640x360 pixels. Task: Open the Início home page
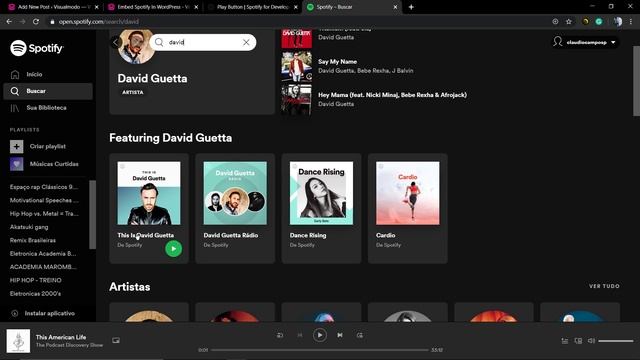(34, 74)
